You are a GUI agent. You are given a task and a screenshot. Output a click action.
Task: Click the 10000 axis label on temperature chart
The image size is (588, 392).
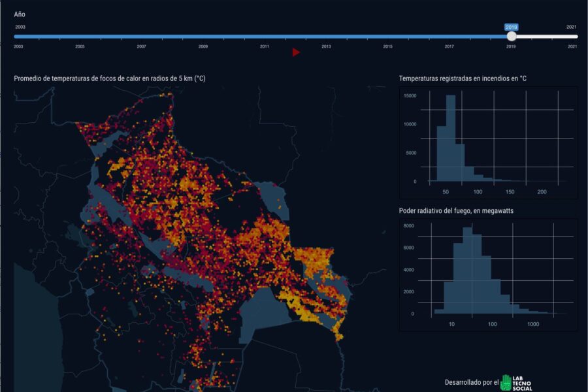point(410,125)
